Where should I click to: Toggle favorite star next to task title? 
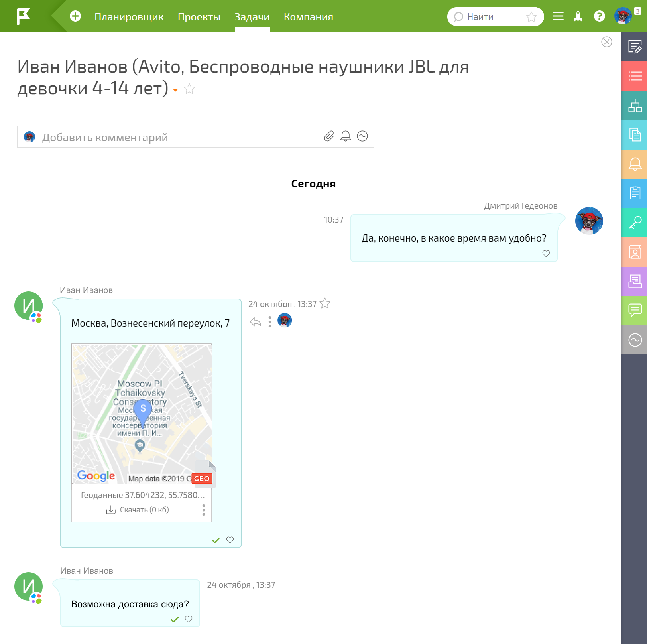[x=189, y=89]
